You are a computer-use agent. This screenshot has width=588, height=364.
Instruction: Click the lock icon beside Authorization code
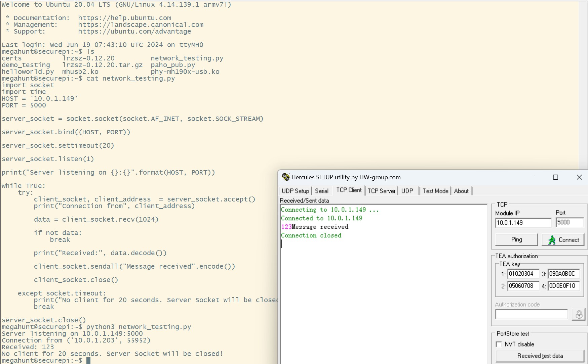pos(579,314)
